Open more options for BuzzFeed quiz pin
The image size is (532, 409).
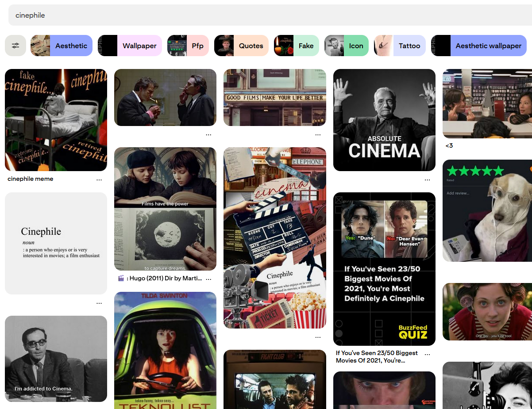[427, 354]
